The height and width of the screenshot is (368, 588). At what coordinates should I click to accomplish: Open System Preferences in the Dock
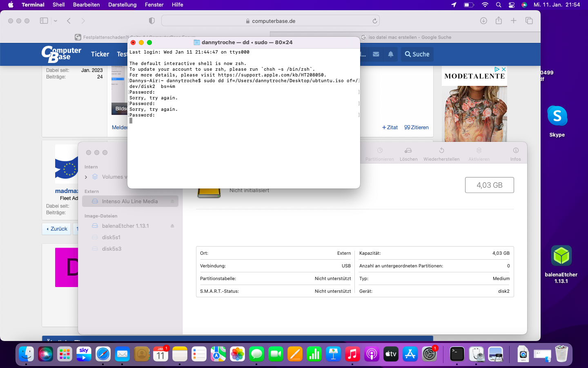[x=429, y=354]
